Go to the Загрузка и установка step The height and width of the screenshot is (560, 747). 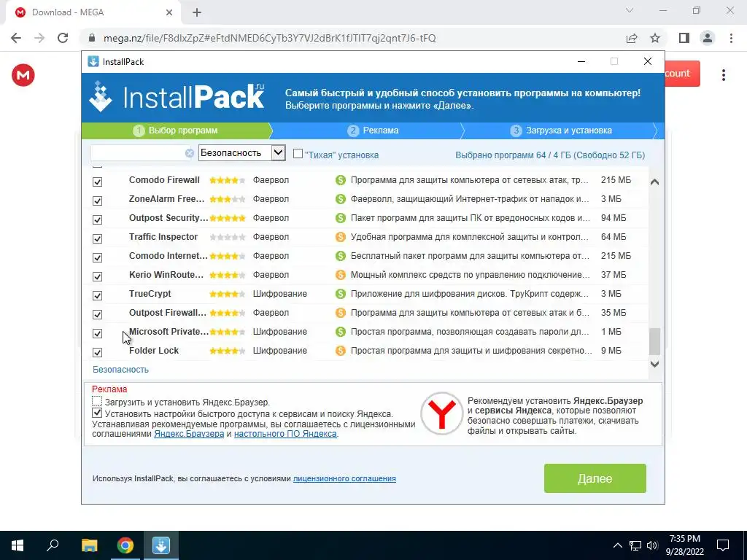point(562,131)
